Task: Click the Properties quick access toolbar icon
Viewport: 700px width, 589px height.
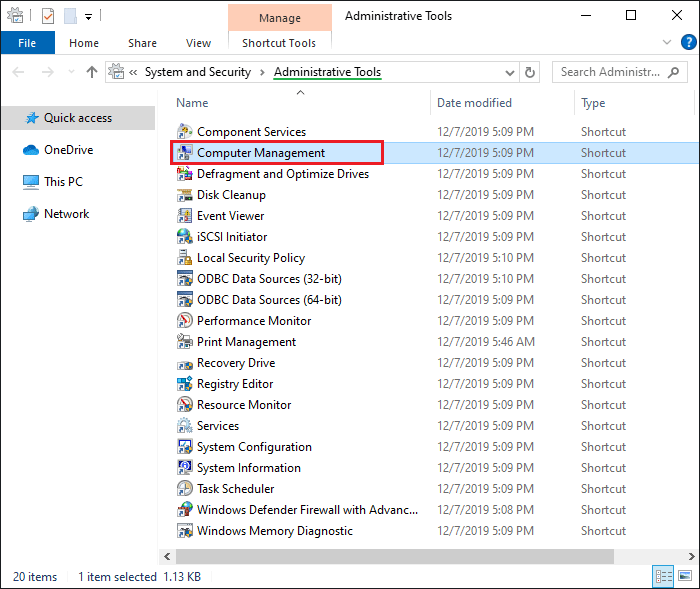Action: tap(48, 16)
